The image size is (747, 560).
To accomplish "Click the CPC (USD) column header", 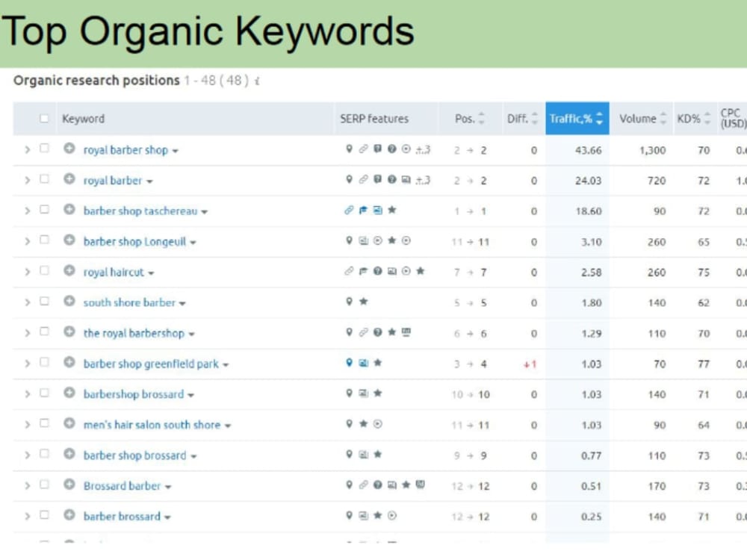I will [733, 119].
